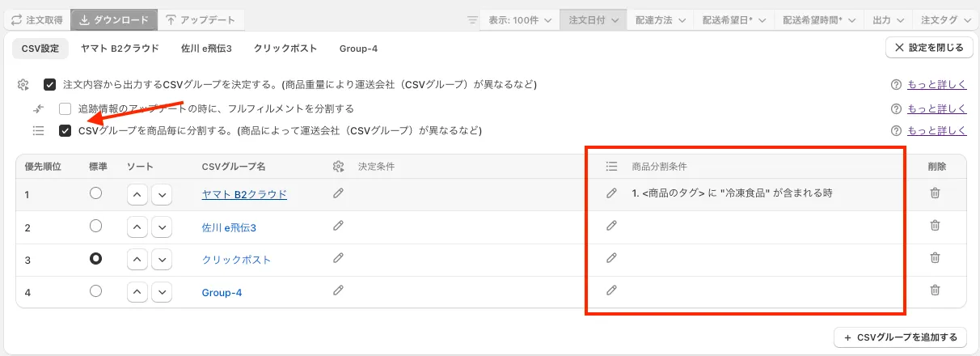This screenshot has width=980, height=356.
Task: Edit product split condition for ヤマト B2クラウド
Action: click(612, 193)
